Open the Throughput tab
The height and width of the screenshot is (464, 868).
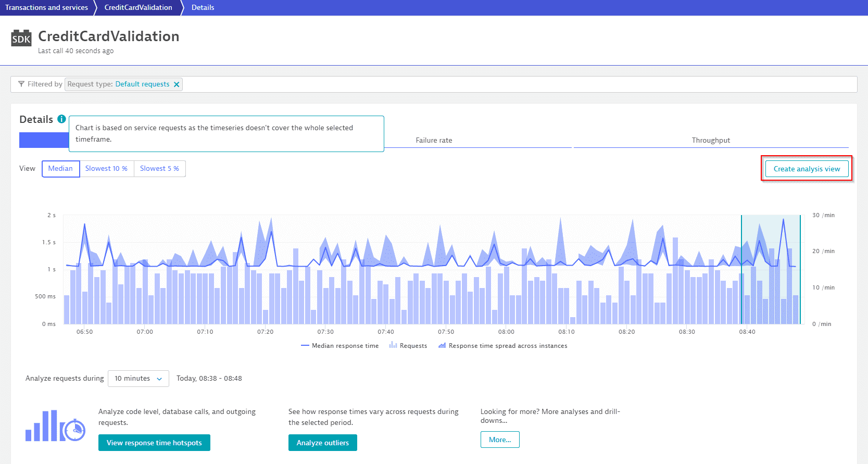click(x=711, y=140)
